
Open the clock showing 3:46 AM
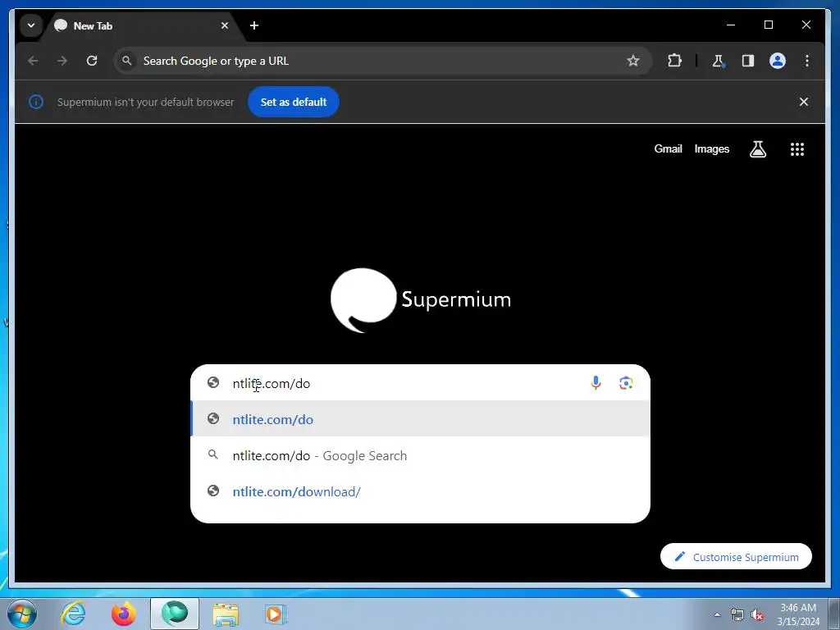tap(798, 614)
